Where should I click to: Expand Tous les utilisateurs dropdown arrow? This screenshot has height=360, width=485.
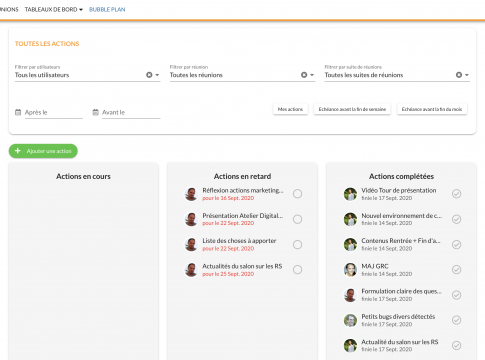157,75
